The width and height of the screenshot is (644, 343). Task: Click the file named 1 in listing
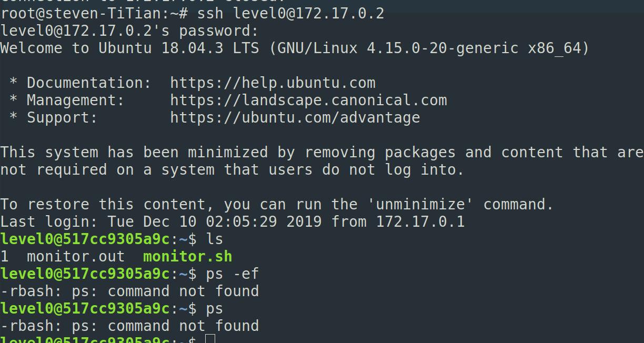5,257
